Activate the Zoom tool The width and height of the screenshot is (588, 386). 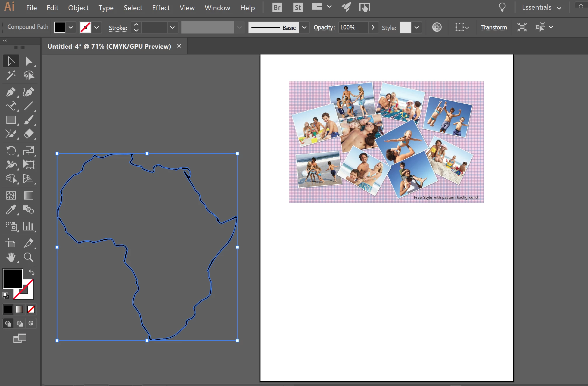[x=29, y=257]
